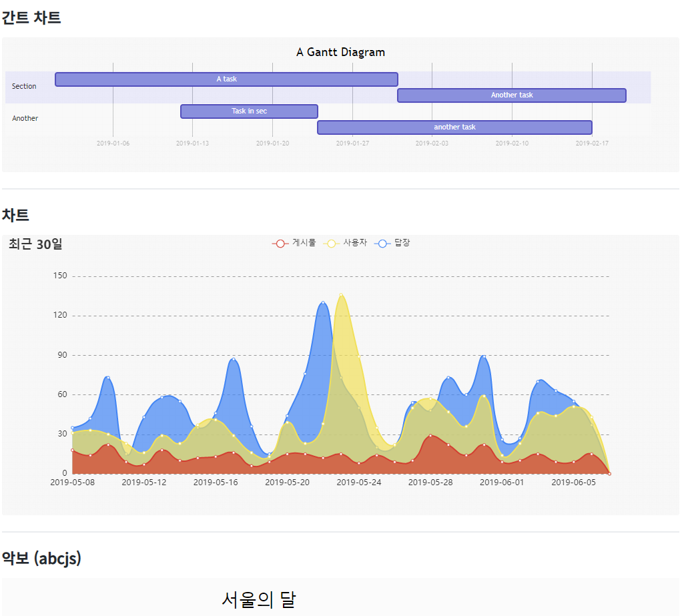The height and width of the screenshot is (616, 684).
Task: Click the "Another" row label in Gantt
Action: (25, 119)
